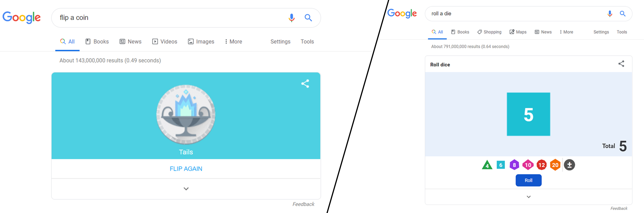Select the purple 8-sided die icon
The height and width of the screenshot is (213, 644).
[x=514, y=165]
